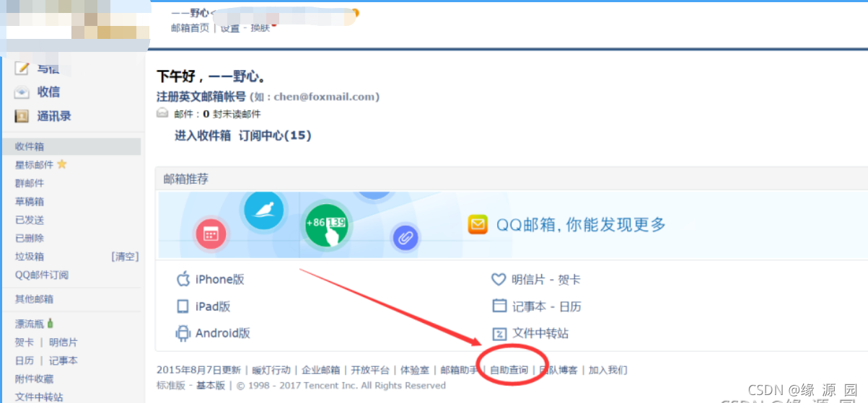Screen dimensions: 868x403
Task: Click 注册英文邮箱帐号 link
Action: point(201,97)
